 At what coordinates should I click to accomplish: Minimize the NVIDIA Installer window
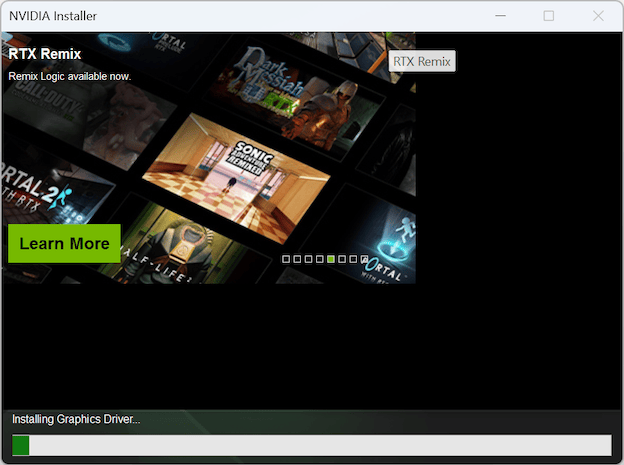click(x=500, y=16)
